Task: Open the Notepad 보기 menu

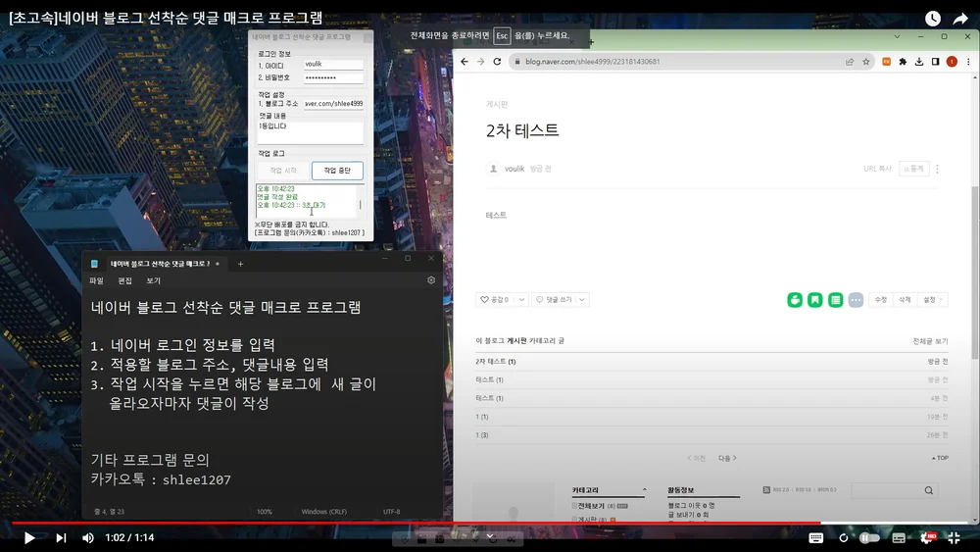Action: point(154,280)
